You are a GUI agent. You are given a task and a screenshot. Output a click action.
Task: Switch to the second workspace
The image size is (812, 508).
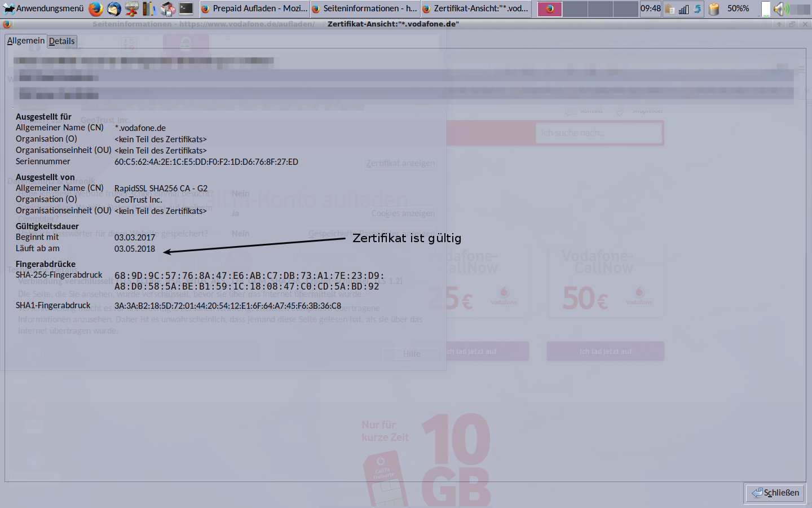tap(575, 8)
